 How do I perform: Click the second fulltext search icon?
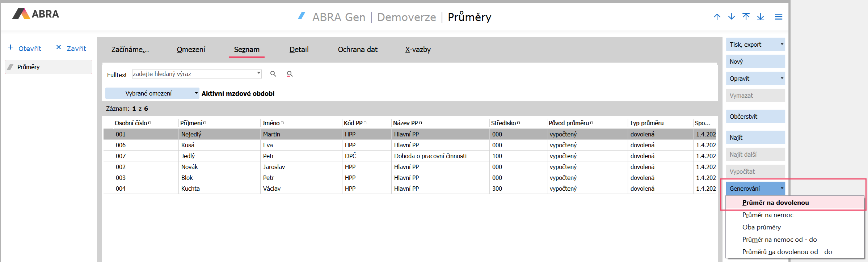coord(290,74)
